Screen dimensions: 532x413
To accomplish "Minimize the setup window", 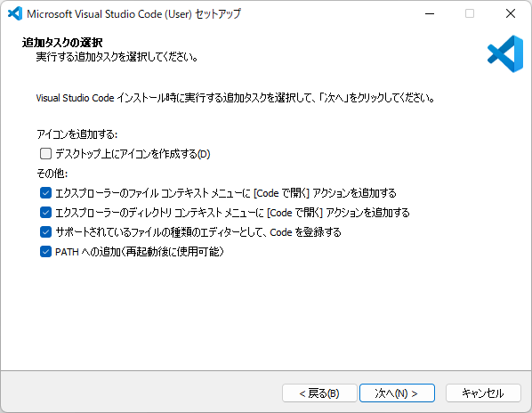I will (x=430, y=13).
